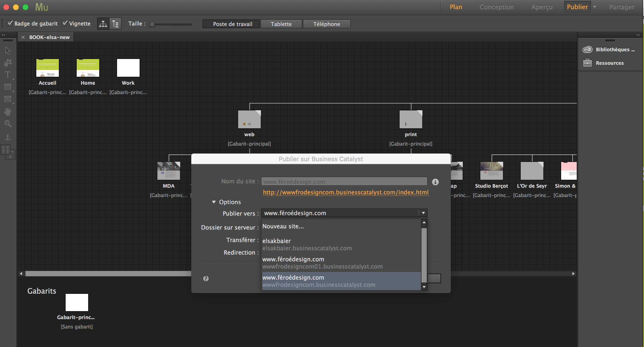Click [Sans gabarit] label under master
Screen dimensions: 644x347
coord(77,327)
